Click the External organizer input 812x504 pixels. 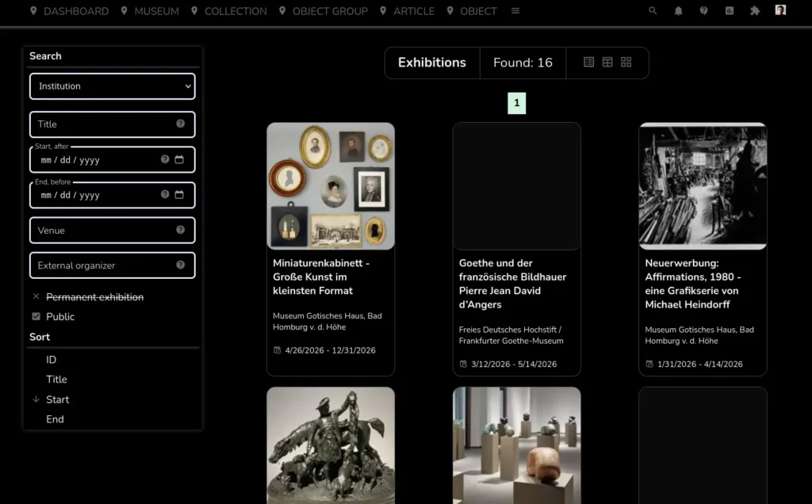[x=113, y=265]
